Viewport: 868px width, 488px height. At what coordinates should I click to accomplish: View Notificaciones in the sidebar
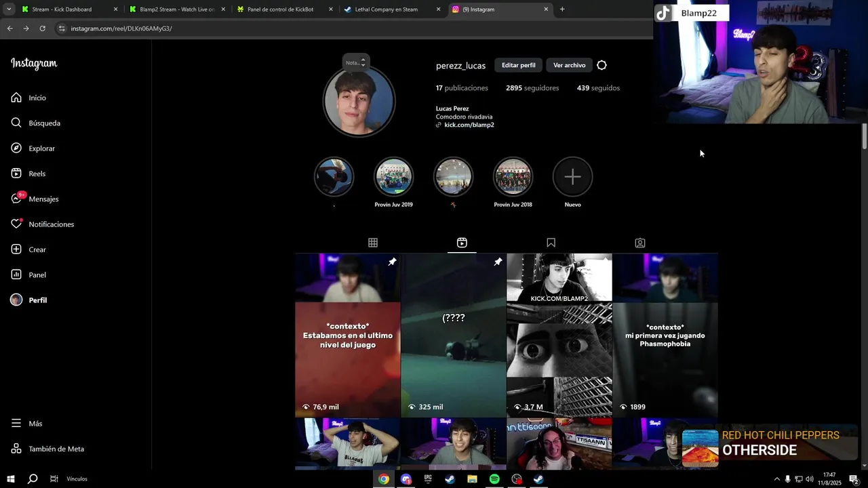click(43, 224)
